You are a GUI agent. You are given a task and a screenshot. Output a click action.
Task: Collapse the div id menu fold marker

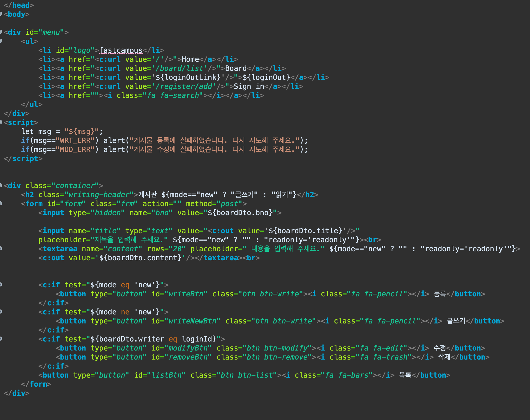pyautogui.click(x=1, y=32)
